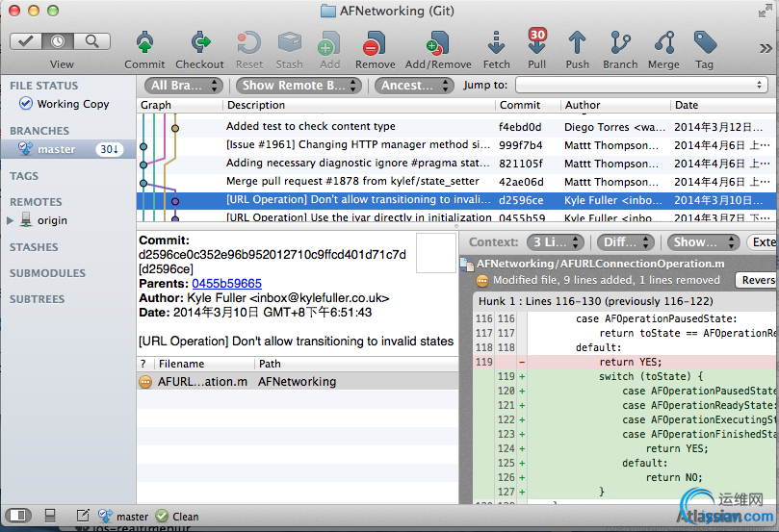This screenshot has height=532, width=779.
Task: Select commit d2596ce highlighted row
Action: (456, 200)
